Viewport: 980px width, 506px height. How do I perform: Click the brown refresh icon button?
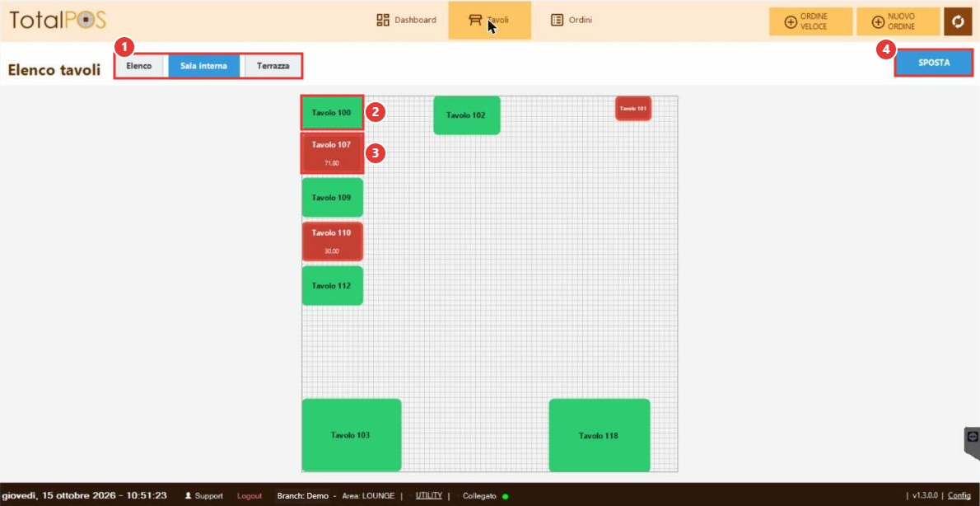pyautogui.click(x=958, y=22)
